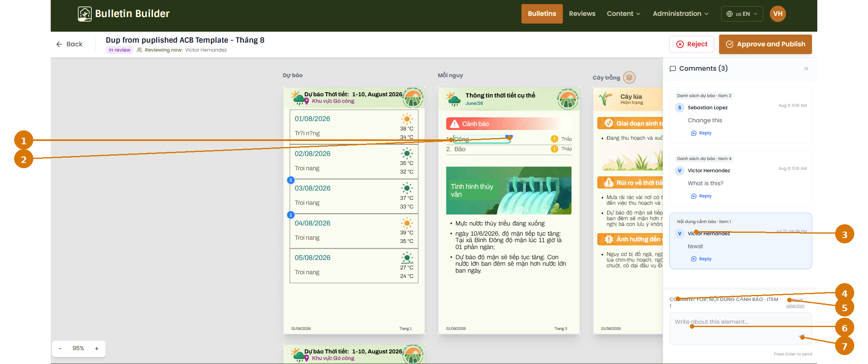Click the weather icon for 02/08/2026
Screen dimensions: 868x364
[x=407, y=154]
